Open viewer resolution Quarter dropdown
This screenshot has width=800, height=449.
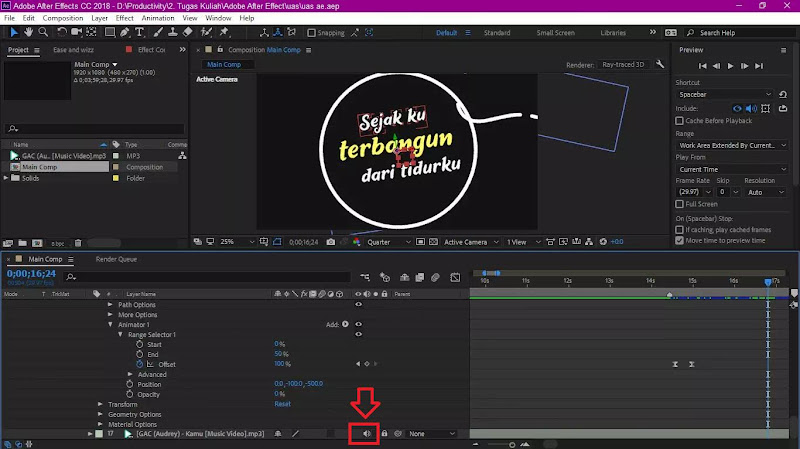[x=388, y=242]
